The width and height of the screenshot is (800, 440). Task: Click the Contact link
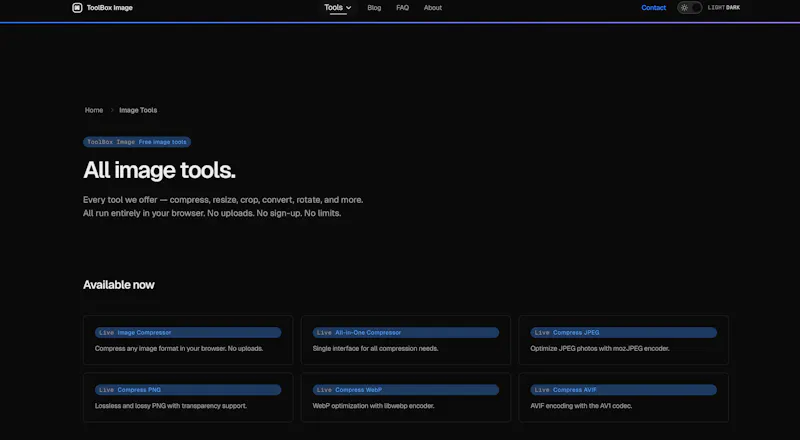pyautogui.click(x=654, y=8)
